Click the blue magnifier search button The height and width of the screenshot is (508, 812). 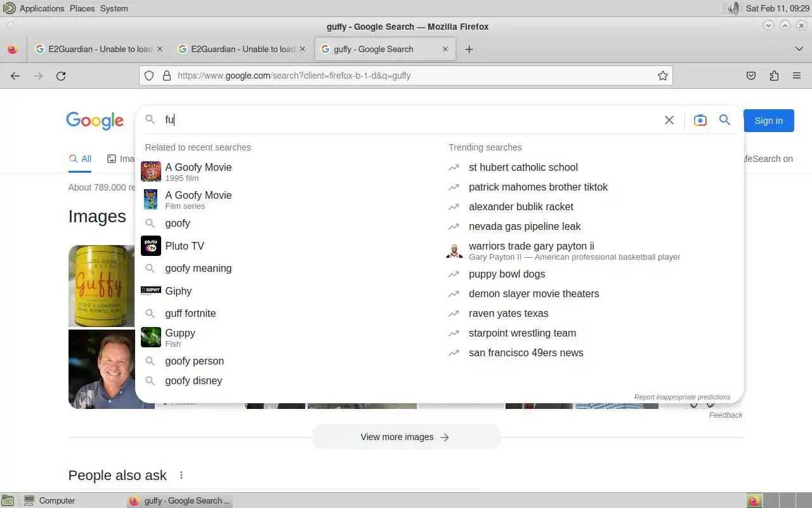click(724, 119)
